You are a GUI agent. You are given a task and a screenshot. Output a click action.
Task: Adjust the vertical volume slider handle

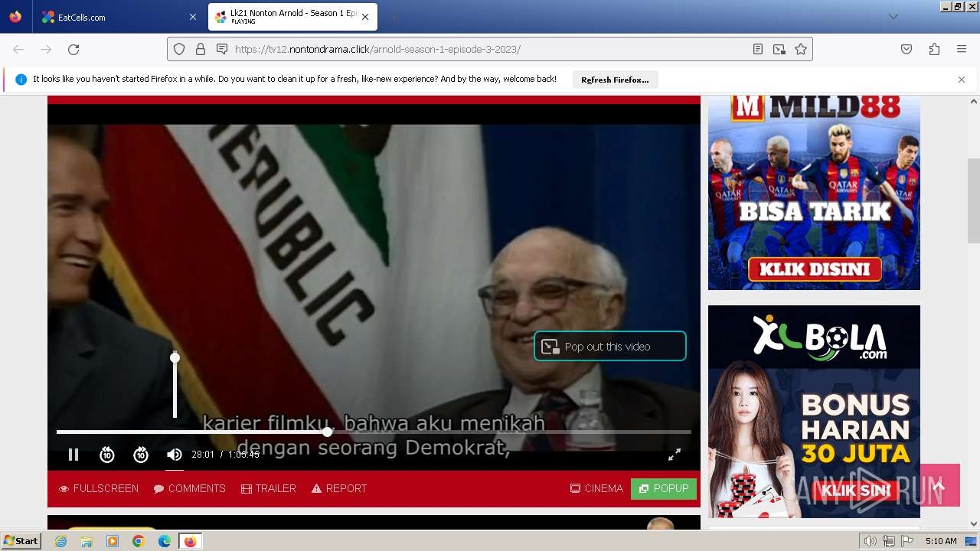175,357
